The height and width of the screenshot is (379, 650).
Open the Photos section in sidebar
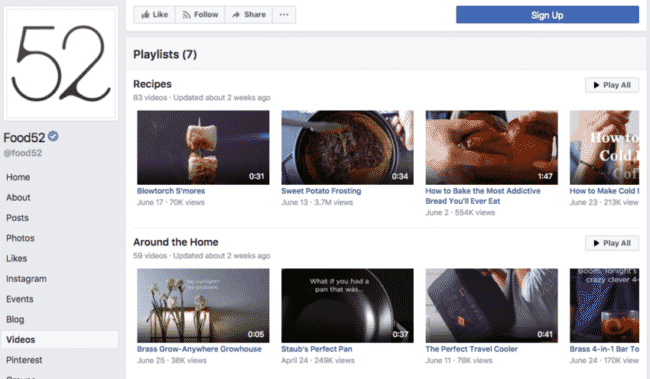[20, 238]
